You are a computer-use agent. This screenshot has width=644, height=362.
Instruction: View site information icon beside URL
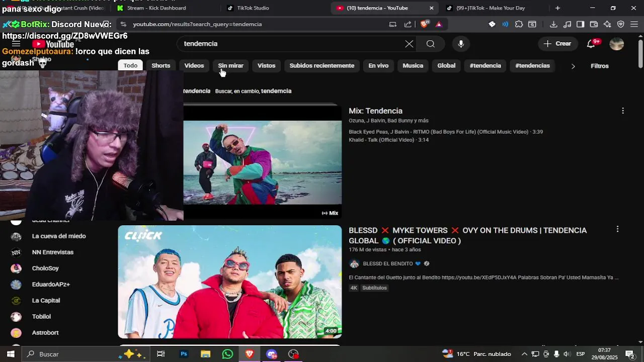tap(123, 24)
